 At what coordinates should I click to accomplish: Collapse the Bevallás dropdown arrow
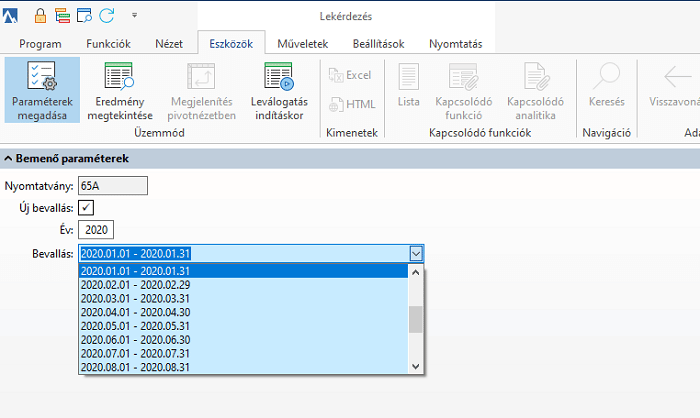click(416, 254)
